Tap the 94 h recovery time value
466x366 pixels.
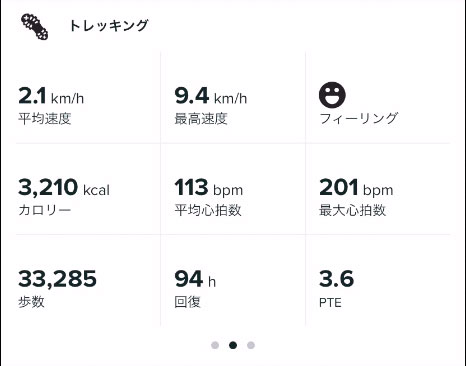tap(195, 279)
